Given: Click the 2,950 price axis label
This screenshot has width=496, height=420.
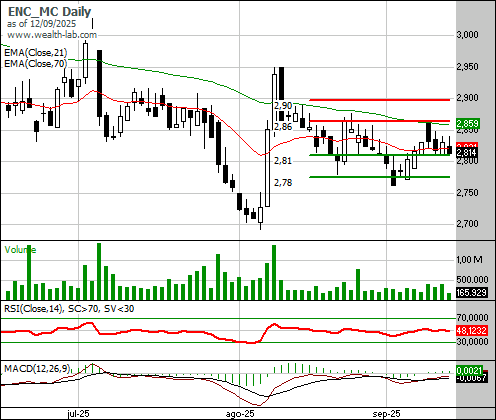Looking at the screenshot, I should point(467,66).
